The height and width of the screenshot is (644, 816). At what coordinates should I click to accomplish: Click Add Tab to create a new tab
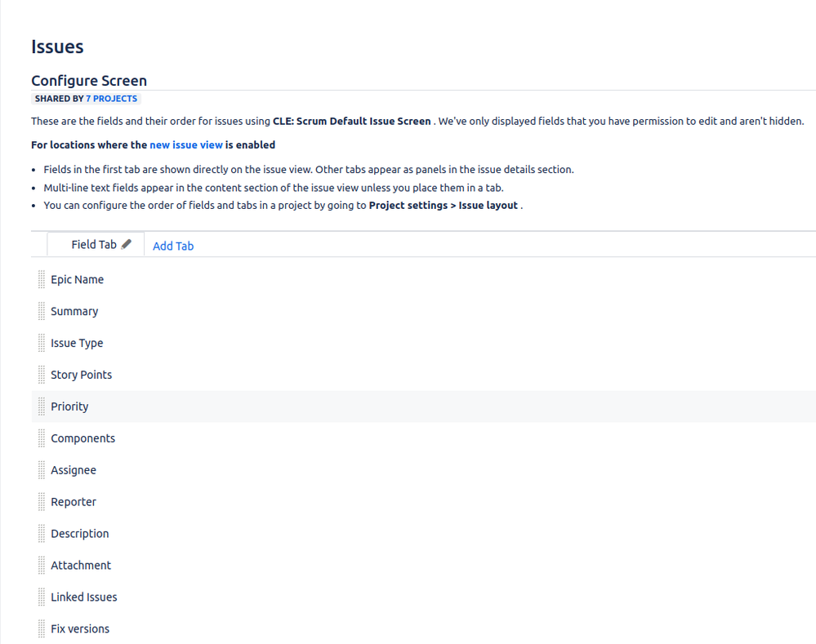(x=173, y=246)
